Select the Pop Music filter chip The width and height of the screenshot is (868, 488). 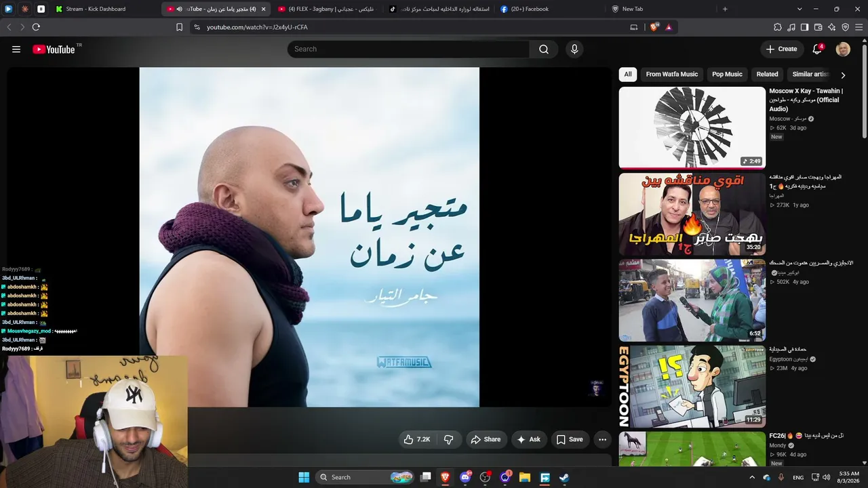coord(727,75)
